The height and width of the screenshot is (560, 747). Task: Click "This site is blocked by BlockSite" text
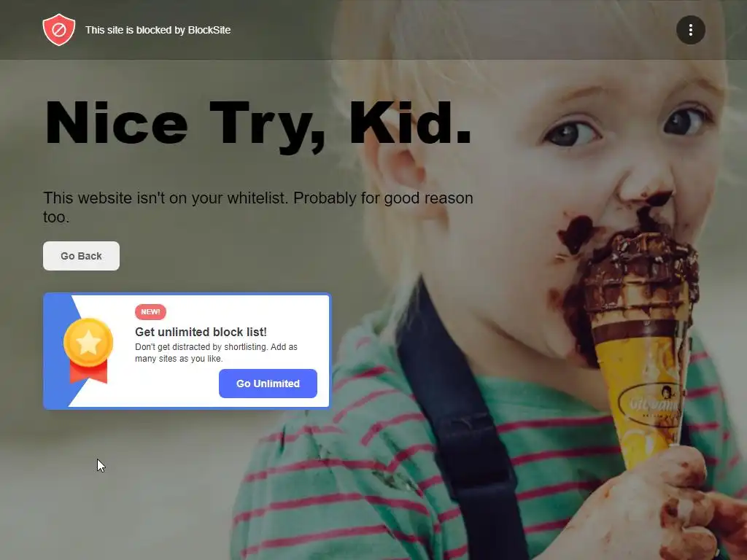[x=158, y=30]
